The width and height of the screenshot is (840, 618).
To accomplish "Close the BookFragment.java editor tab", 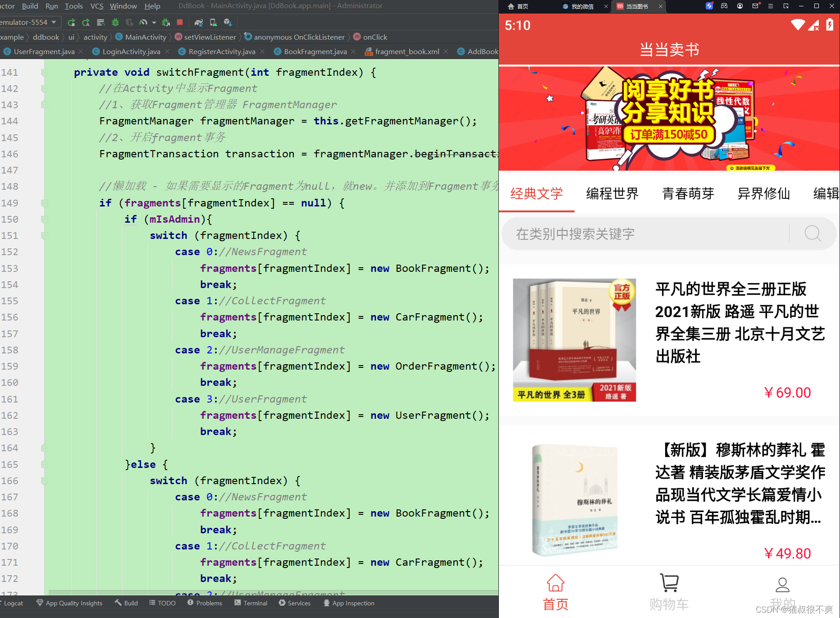I will pyautogui.click(x=353, y=51).
